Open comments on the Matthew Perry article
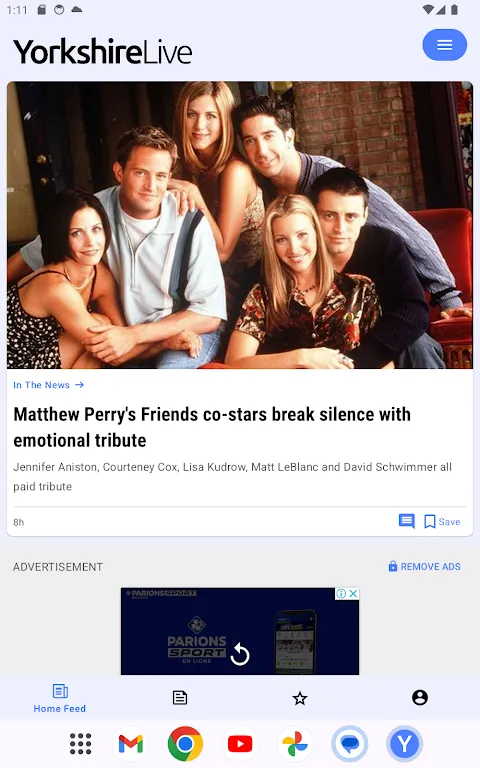Image resolution: width=480 pixels, height=768 pixels. coord(407,521)
